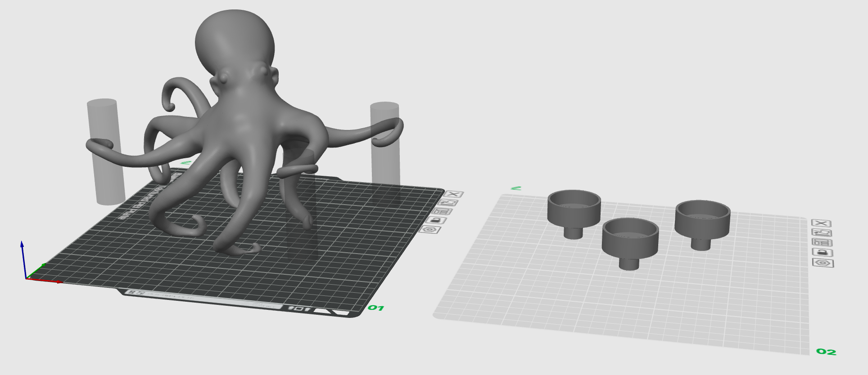Toggle the lock on plate 01

click(x=436, y=220)
